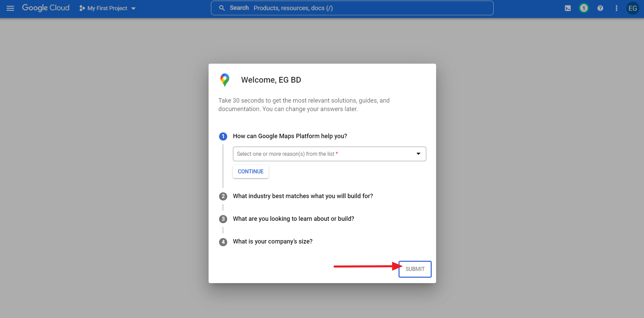
Task: Click the step 3 number circle
Action: point(223,219)
